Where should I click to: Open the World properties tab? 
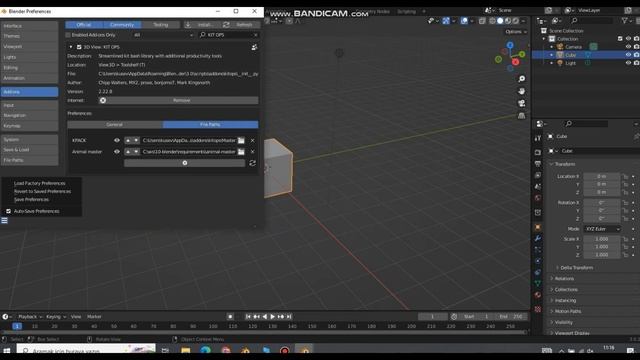coord(538,198)
